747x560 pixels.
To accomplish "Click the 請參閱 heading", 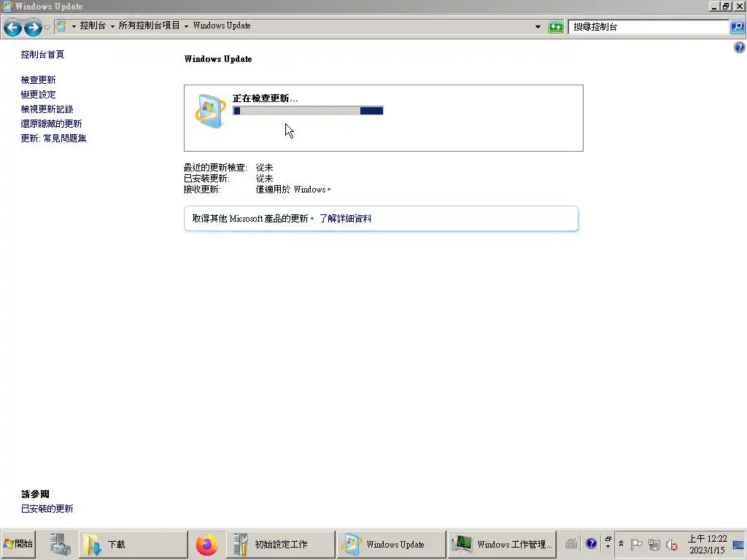I will 35,494.
